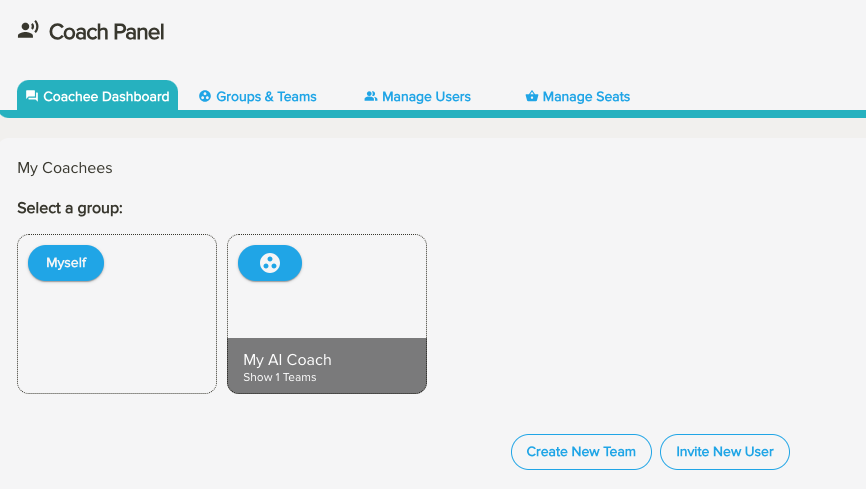Click the My Coachees heading
The image size is (866, 489).
65,168
